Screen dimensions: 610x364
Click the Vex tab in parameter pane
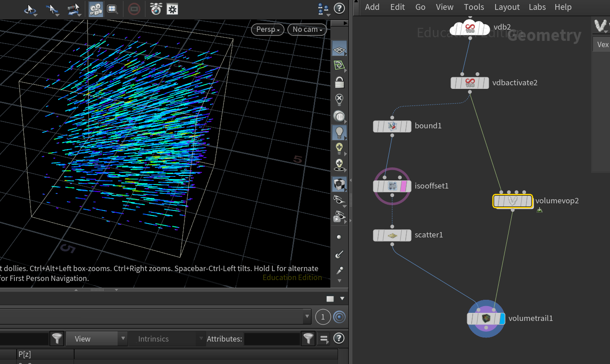point(602,44)
